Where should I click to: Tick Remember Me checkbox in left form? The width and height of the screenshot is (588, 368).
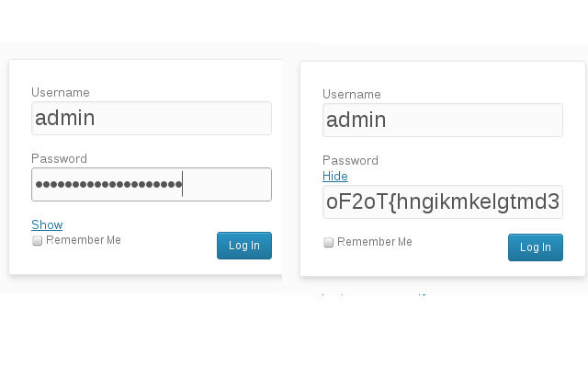(38, 241)
